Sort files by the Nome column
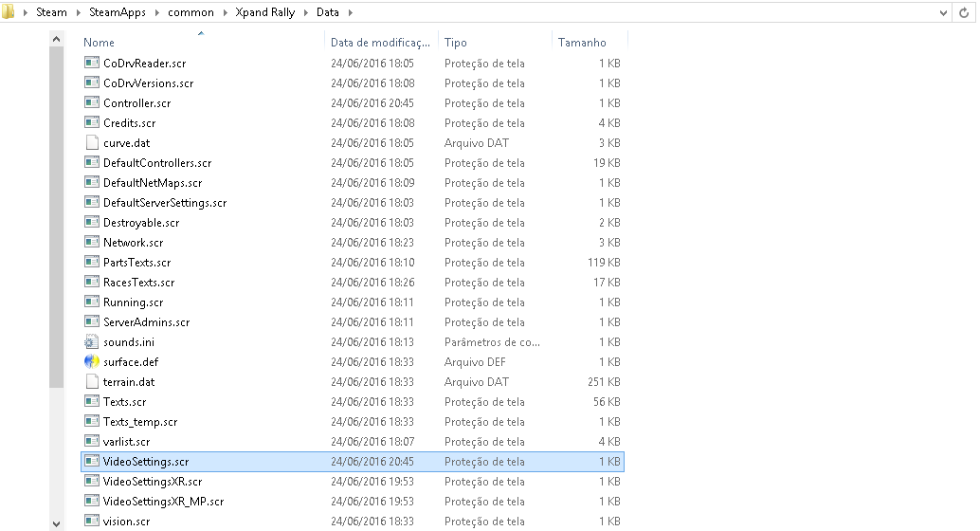This screenshot has width=980, height=531. pyautogui.click(x=99, y=43)
